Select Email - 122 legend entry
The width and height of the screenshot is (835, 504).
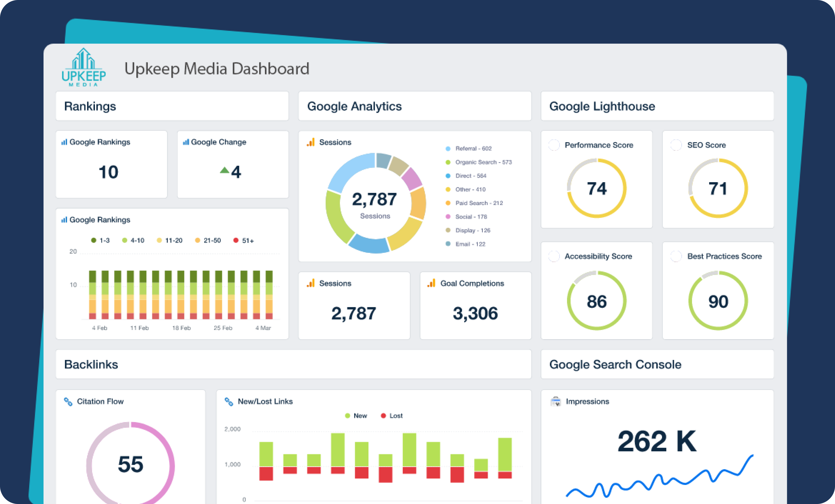click(x=465, y=244)
